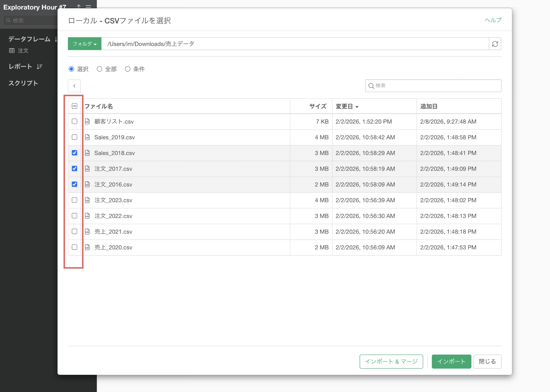Check the 注文_2023.csv checkbox
Image resolution: width=550 pixels, height=392 pixels.
click(x=74, y=200)
